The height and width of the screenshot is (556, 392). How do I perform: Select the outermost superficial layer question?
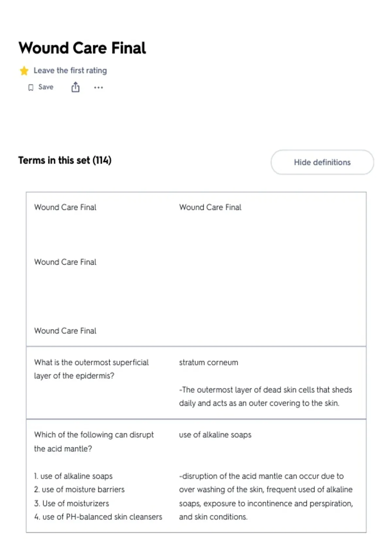pyautogui.click(x=91, y=369)
